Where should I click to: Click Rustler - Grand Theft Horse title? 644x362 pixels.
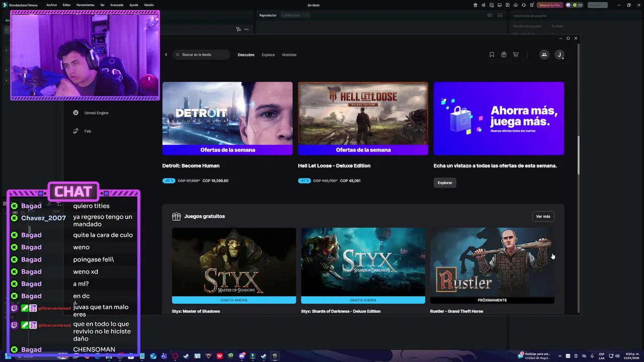[456, 311]
